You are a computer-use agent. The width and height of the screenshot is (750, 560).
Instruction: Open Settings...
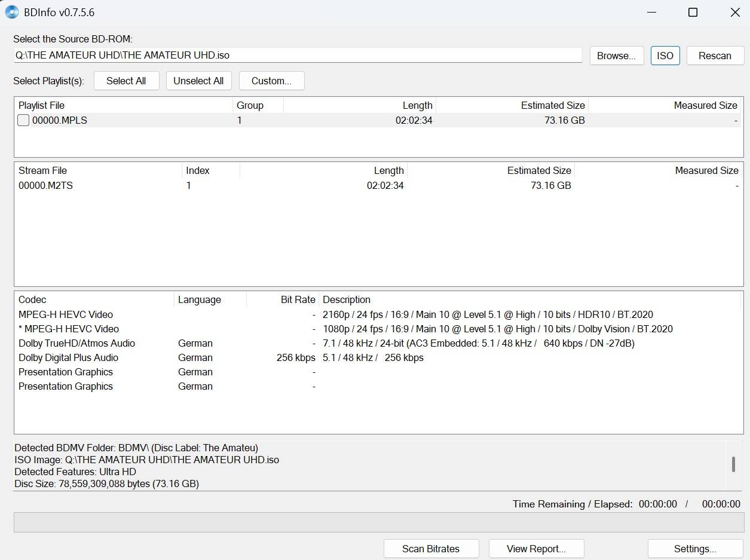tap(695, 549)
